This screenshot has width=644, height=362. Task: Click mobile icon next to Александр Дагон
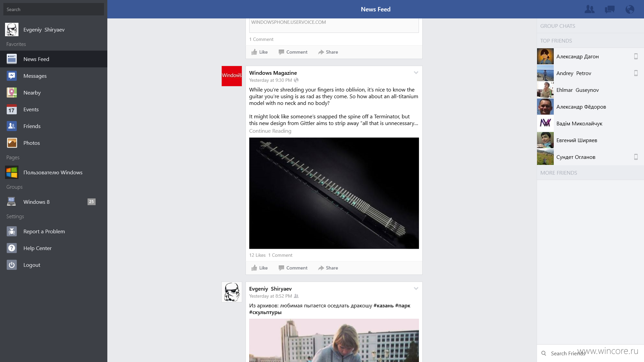click(636, 56)
